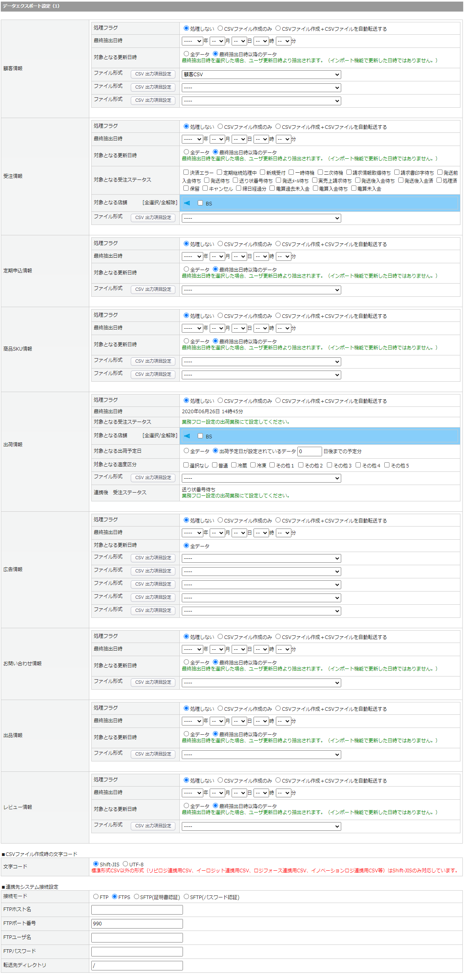
Task: Click 全選択/全解除 link in 受注情報
Action: (160, 203)
